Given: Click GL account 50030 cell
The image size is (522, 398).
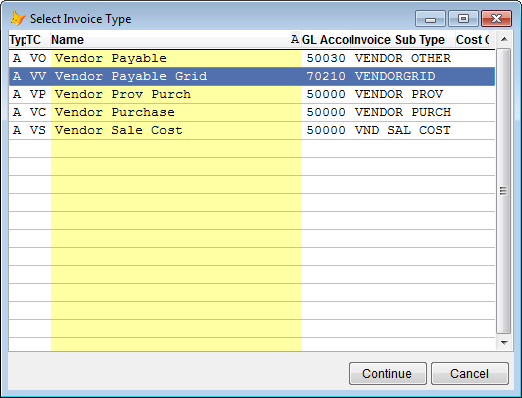Looking at the screenshot, I should click(326, 58).
